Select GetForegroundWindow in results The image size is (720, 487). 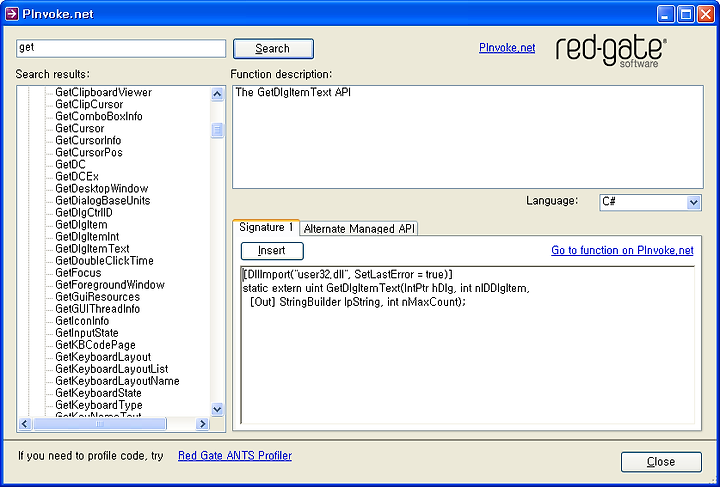coord(110,285)
